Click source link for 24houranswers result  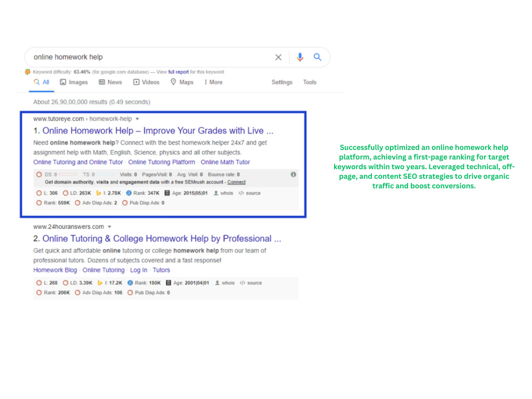tap(251, 283)
